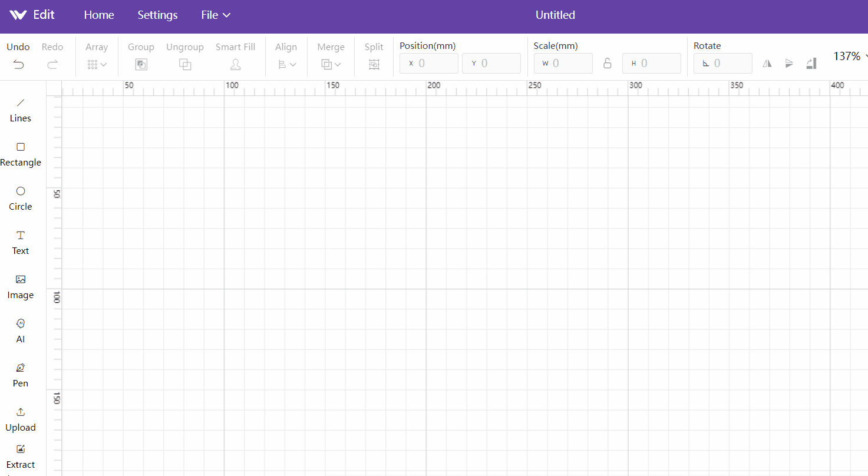The height and width of the screenshot is (476, 868).
Task: Select the Lines drawing tool
Action: pyautogui.click(x=21, y=110)
